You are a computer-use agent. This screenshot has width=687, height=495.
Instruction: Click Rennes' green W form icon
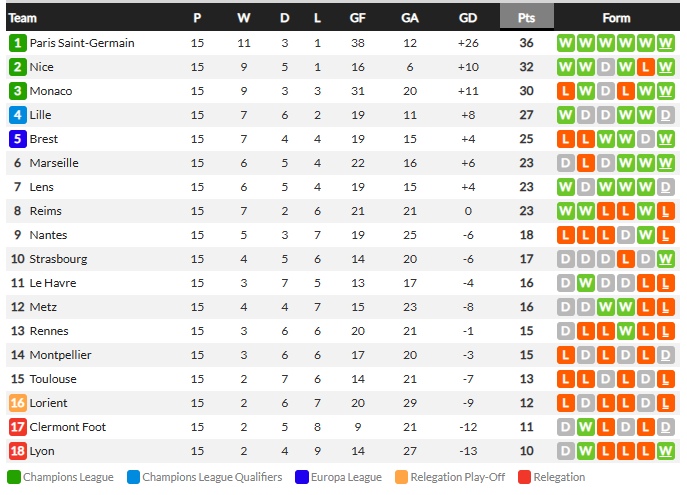626,331
